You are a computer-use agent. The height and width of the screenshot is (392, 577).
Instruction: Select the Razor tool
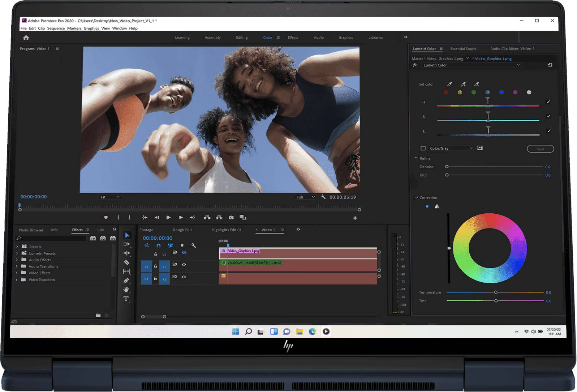click(x=126, y=262)
